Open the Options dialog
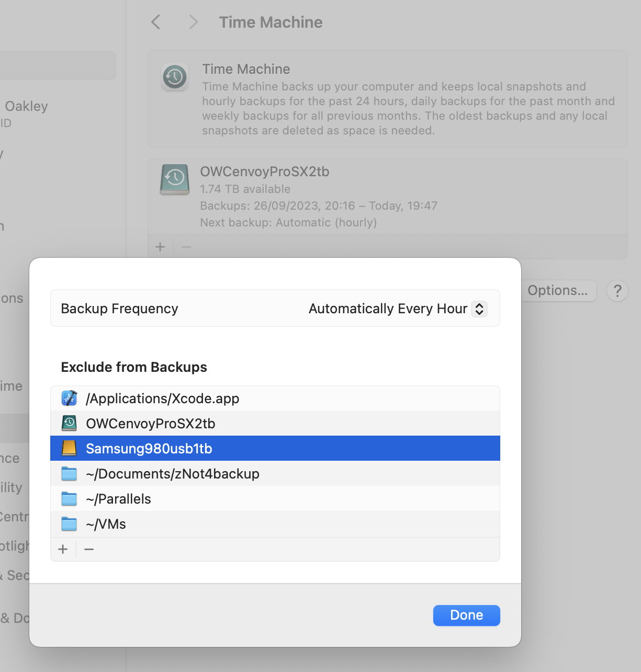Viewport: 641px width, 672px height. [x=557, y=291]
